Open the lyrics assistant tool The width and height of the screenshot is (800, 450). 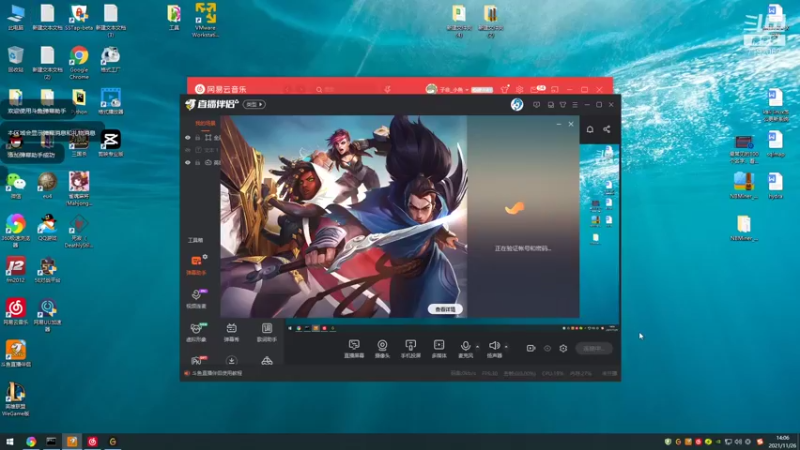(266, 332)
